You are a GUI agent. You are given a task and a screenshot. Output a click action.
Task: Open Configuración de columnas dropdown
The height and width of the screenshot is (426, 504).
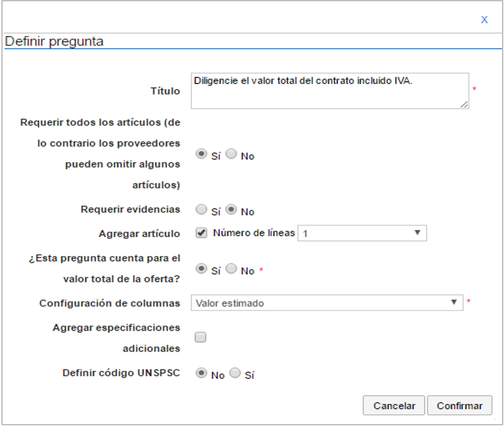(x=327, y=303)
